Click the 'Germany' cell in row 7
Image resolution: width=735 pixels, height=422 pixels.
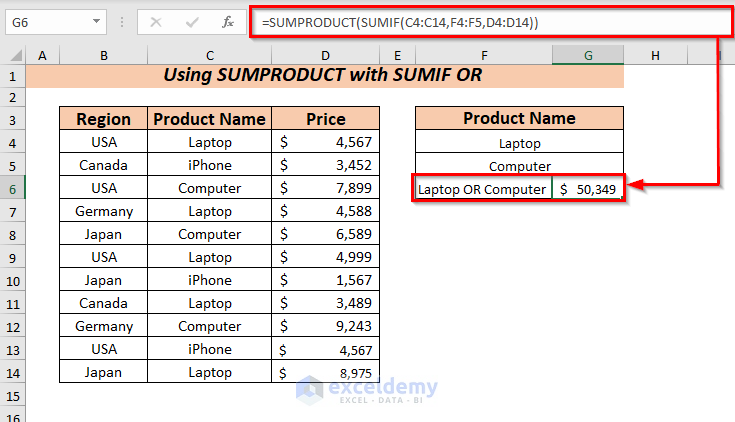click(x=104, y=211)
